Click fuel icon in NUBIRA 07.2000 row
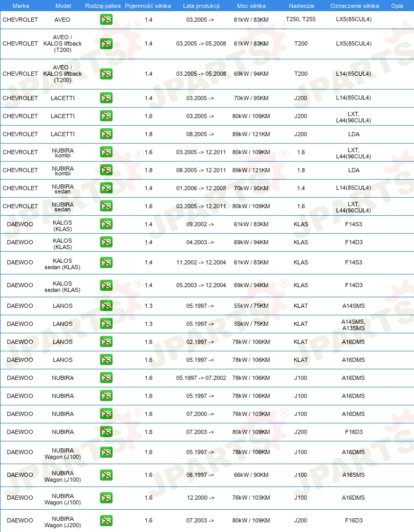 (x=106, y=414)
